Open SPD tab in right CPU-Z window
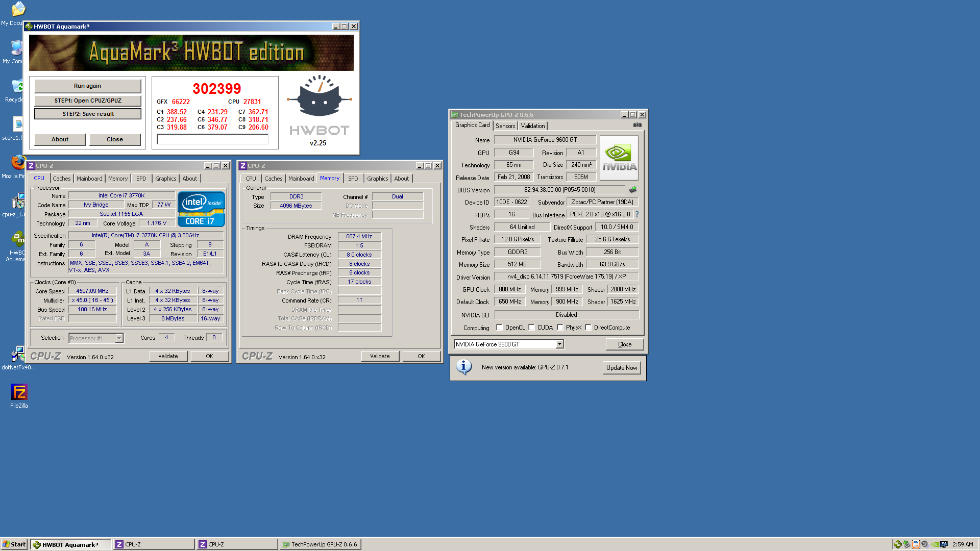980x551 pixels. [x=353, y=179]
